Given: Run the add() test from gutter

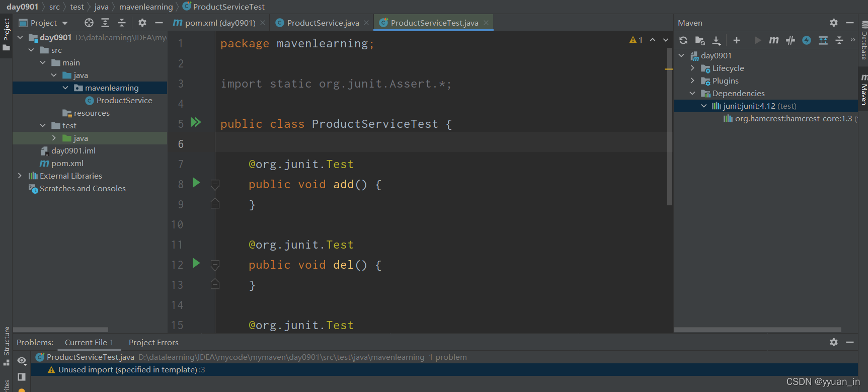Looking at the screenshot, I should pyautogui.click(x=196, y=183).
